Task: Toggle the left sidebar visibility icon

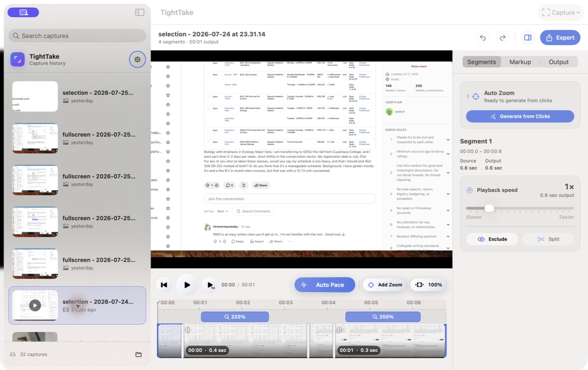Action: tap(140, 13)
